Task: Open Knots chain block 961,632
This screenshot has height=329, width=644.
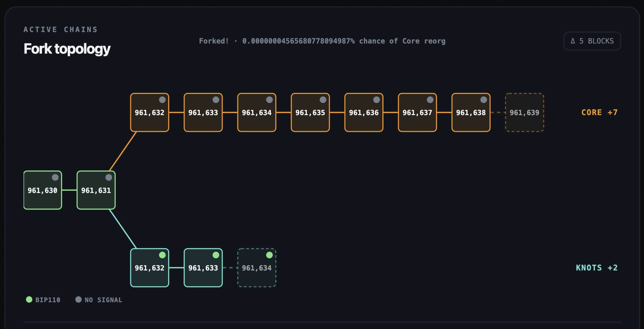Action: (x=150, y=268)
